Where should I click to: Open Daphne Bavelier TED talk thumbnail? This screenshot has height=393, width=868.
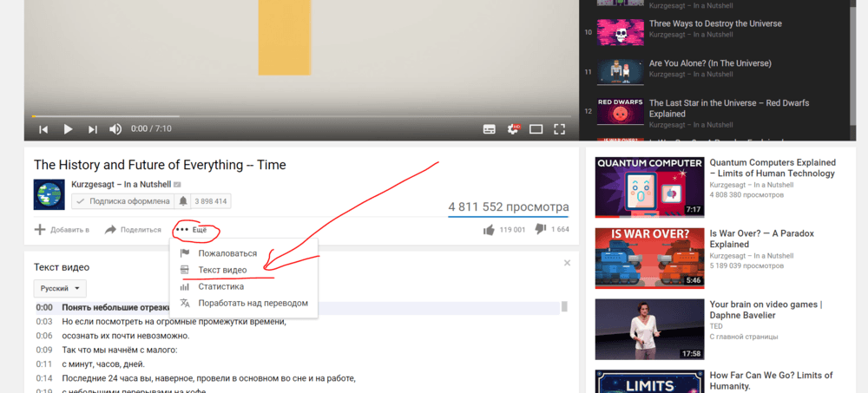point(649,330)
